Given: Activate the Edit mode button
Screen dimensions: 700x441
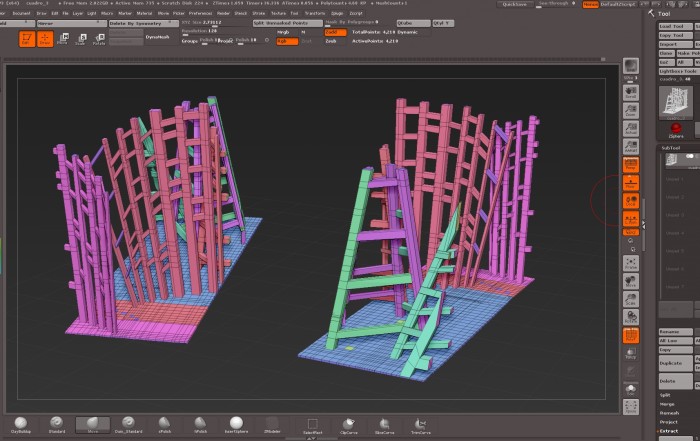Looking at the screenshot, I should tap(27, 38).
